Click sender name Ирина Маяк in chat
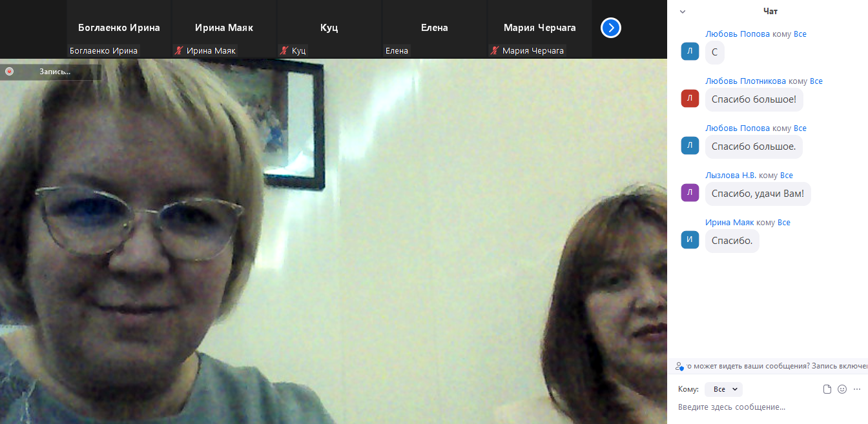Viewport: 868px width, 424px height. pos(729,223)
